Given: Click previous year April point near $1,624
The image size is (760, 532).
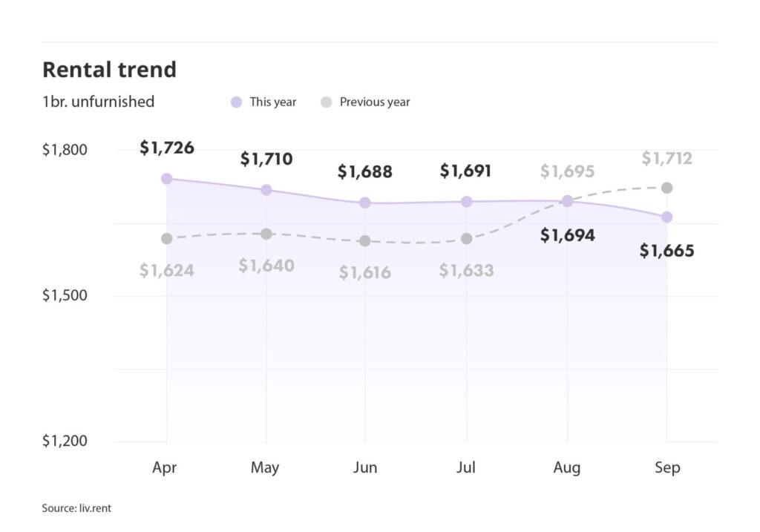Looking at the screenshot, I should point(166,238).
